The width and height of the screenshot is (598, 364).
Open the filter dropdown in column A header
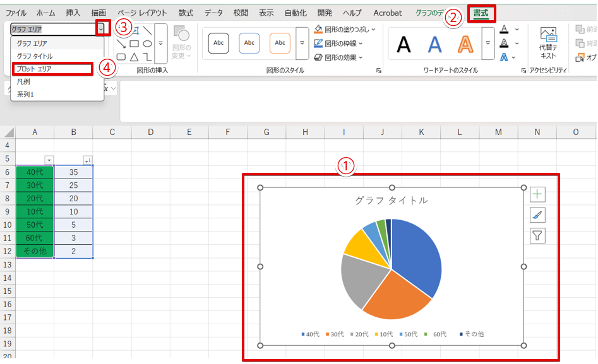[49, 160]
